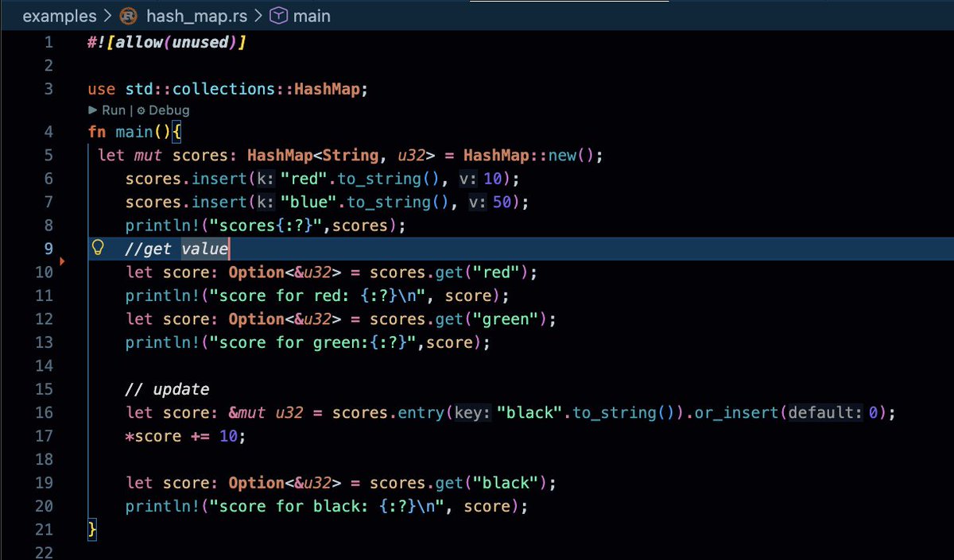This screenshot has width=954, height=560.
Task: Click the "blue" string on line 7
Action: (x=308, y=202)
